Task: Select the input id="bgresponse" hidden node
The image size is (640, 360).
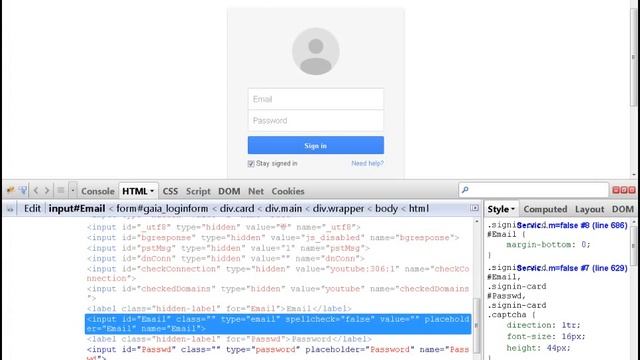Action: coord(273,238)
